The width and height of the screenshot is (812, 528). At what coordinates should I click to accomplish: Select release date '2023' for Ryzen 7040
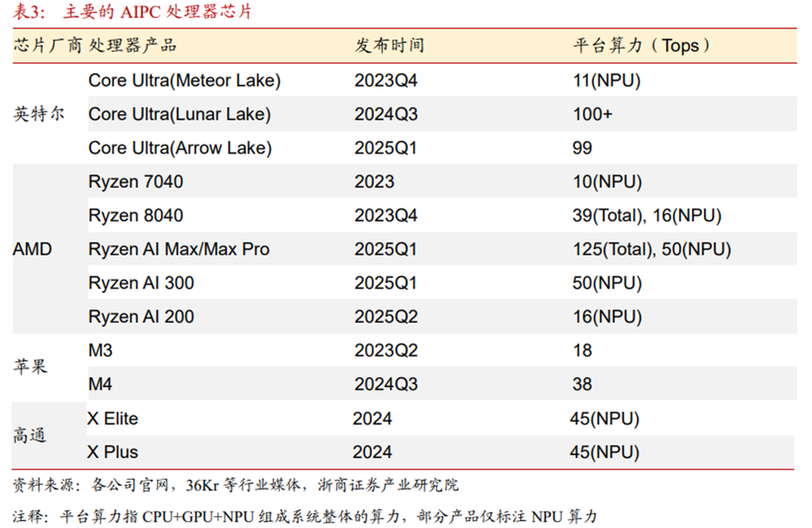click(374, 182)
